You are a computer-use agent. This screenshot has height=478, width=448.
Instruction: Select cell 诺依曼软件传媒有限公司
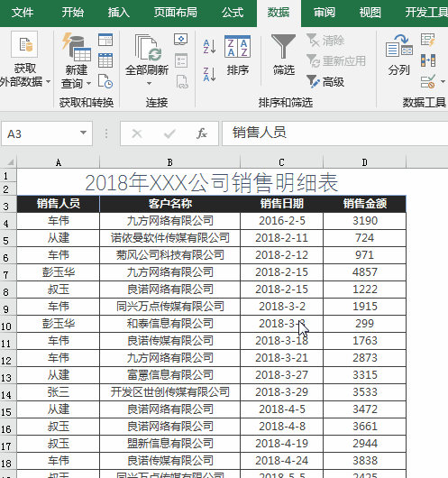coord(169,238)
